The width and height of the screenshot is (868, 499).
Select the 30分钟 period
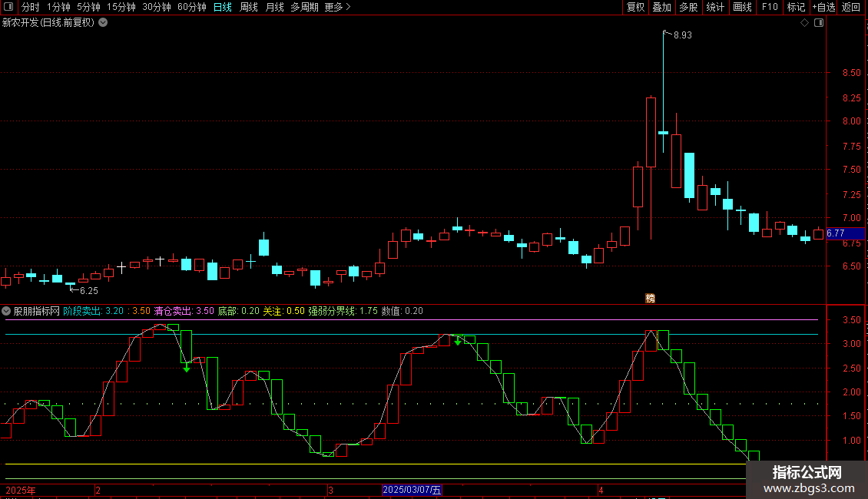157,7
